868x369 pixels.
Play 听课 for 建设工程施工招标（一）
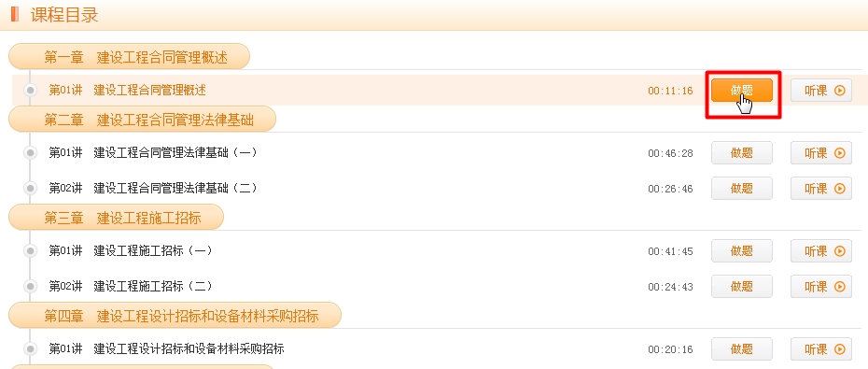[x=821, y=251]
